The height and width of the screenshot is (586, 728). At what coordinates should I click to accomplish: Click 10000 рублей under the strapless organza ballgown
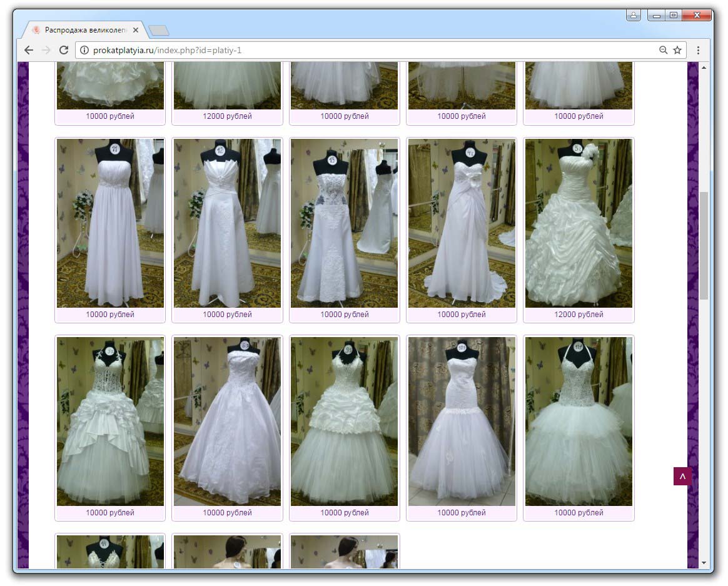228,513
